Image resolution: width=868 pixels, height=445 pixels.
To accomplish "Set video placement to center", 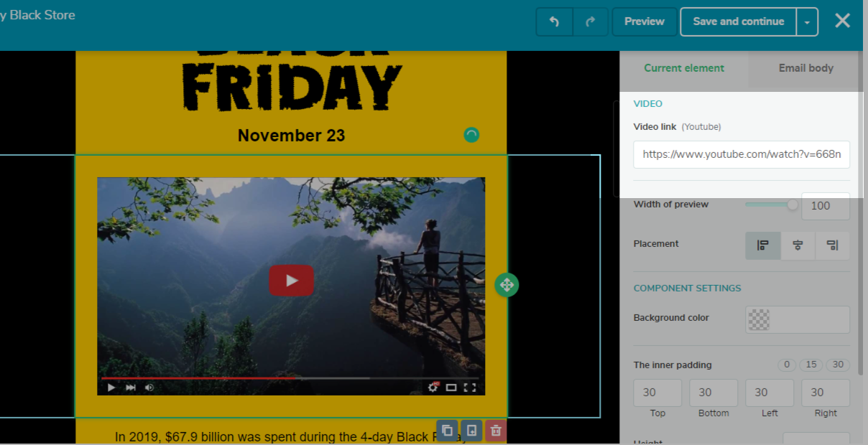I will [x=798, y=245].
